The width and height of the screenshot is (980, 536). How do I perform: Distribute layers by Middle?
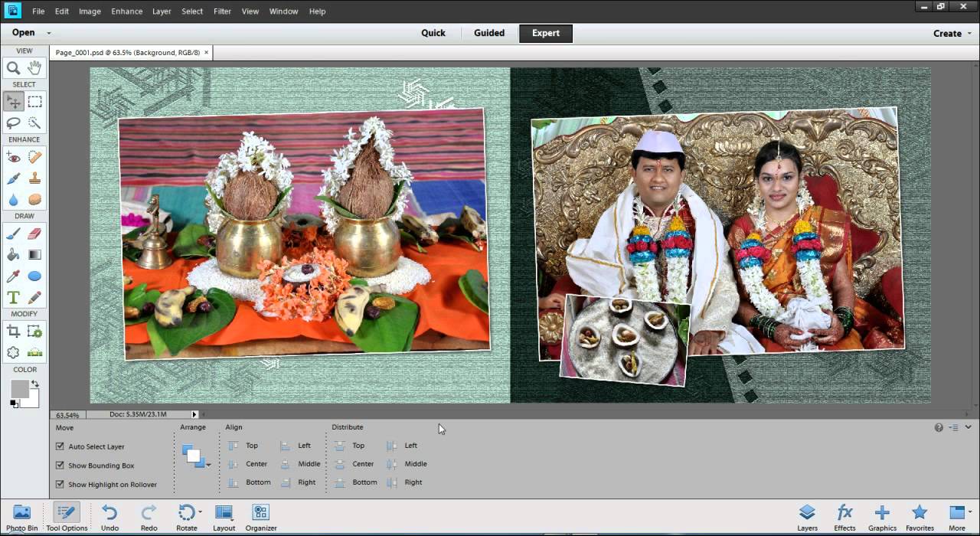407,464
